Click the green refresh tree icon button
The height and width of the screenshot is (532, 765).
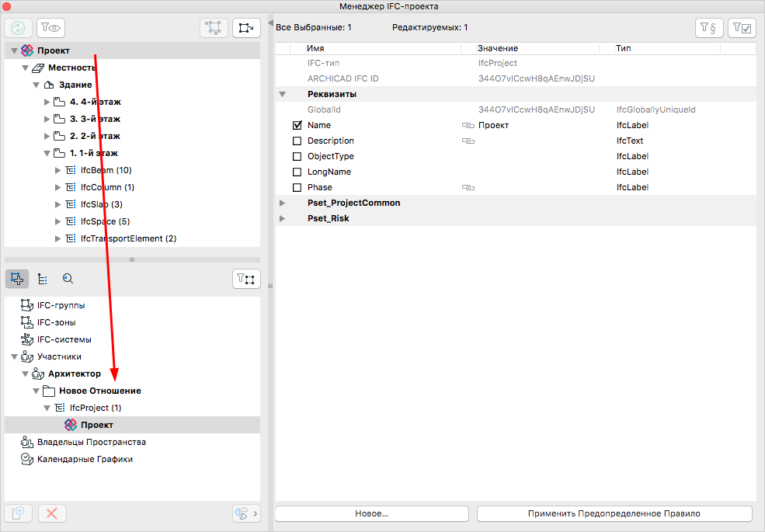(18, 28)
